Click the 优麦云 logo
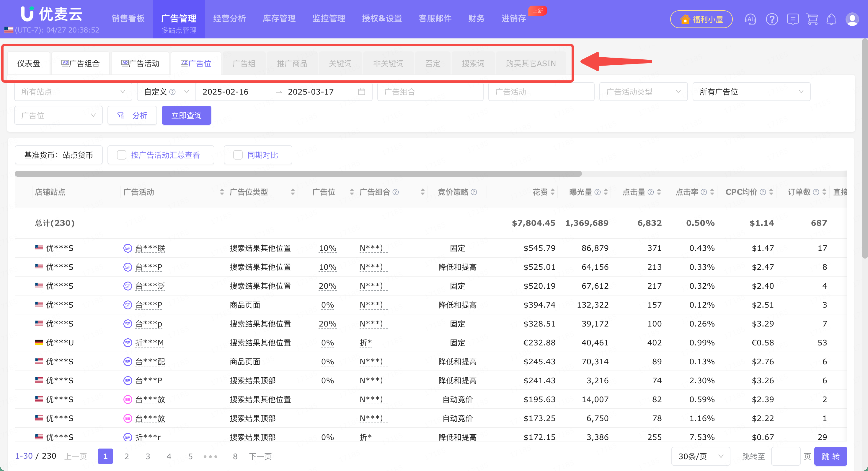 [52, 14]
